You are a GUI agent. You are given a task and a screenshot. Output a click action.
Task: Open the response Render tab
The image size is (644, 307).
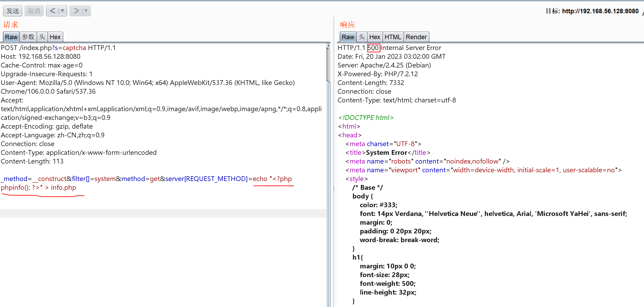tap(416, 37)
